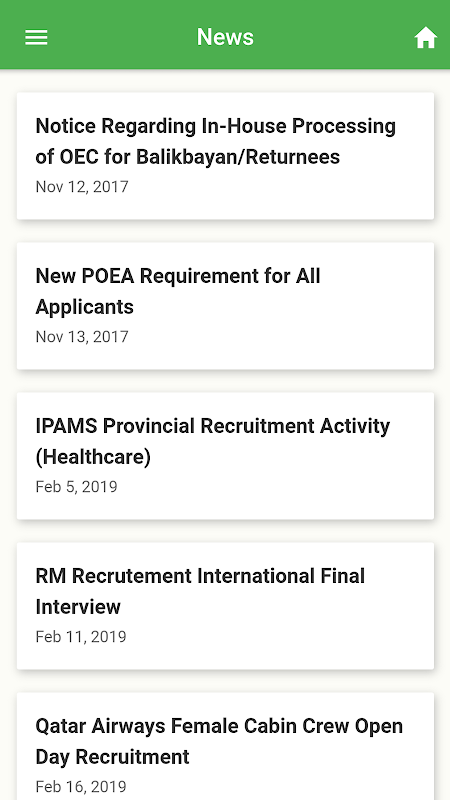Select the Nov 13, 2017 date line

(x=82, y=337)
